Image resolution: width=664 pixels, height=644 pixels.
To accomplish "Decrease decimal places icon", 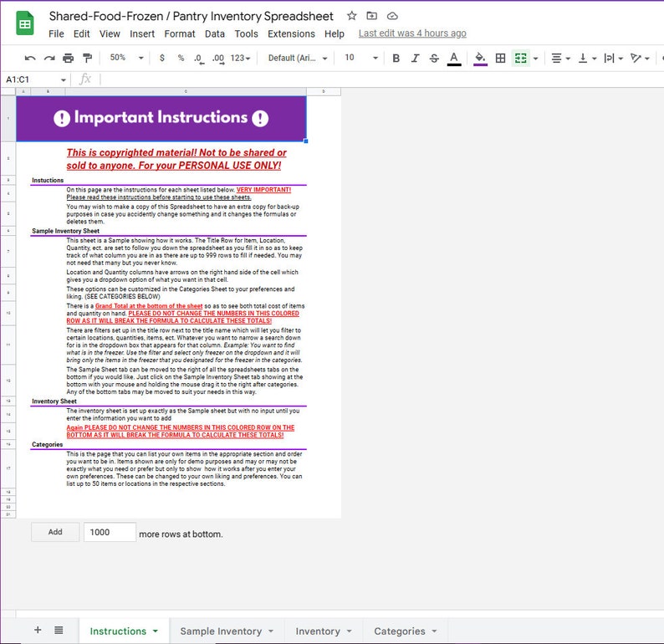I will 200,59.
